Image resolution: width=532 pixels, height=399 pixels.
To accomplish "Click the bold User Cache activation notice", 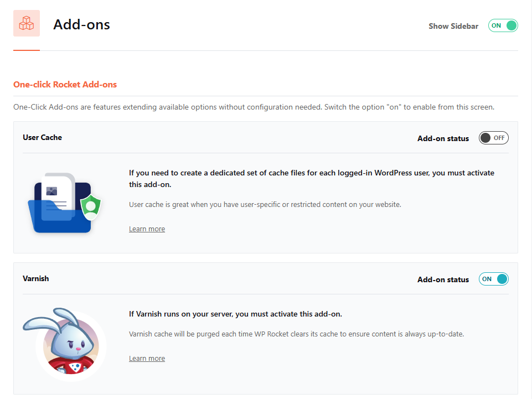I will (311, 178).
